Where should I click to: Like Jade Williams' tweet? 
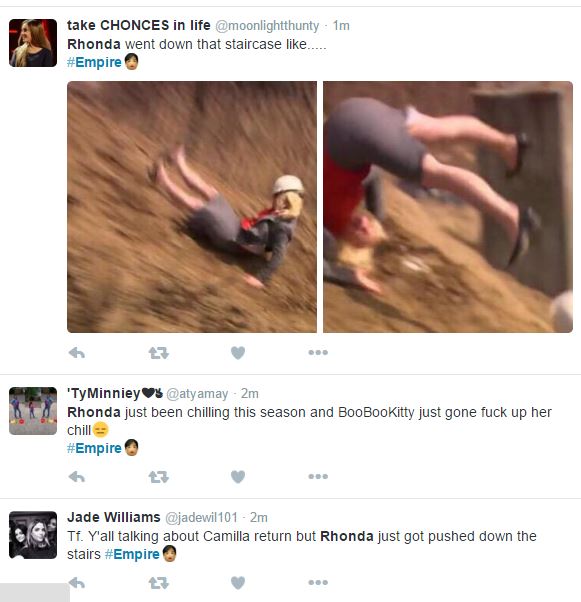pyautogui.click(x=238, y=583)
